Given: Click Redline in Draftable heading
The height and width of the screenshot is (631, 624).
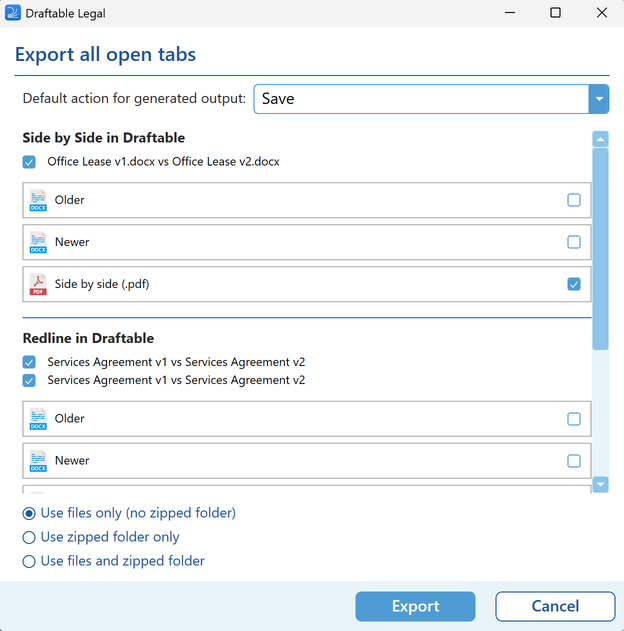Looking at the screenshot, I should click(88, 338).
